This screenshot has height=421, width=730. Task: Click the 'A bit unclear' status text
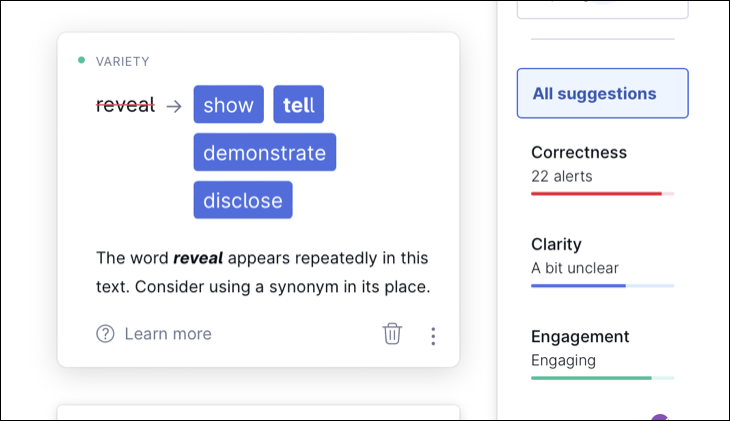[x=575, y=268]
